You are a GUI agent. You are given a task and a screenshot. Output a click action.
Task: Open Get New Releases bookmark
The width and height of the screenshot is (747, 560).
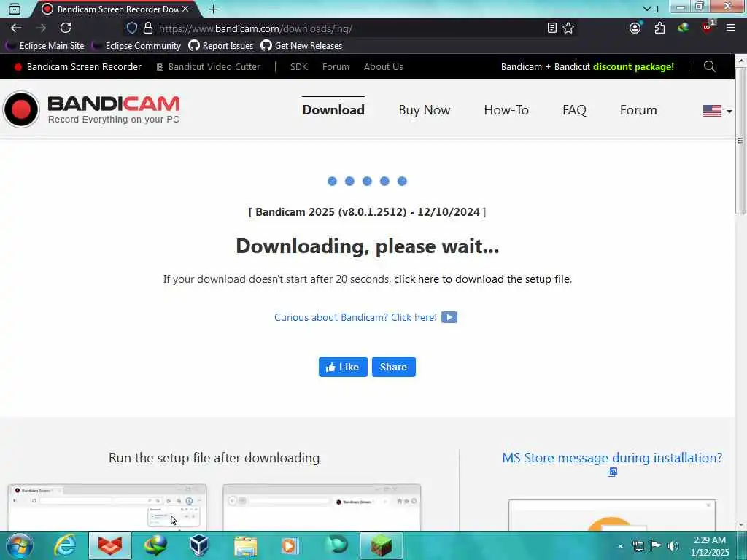click(301, 46)
